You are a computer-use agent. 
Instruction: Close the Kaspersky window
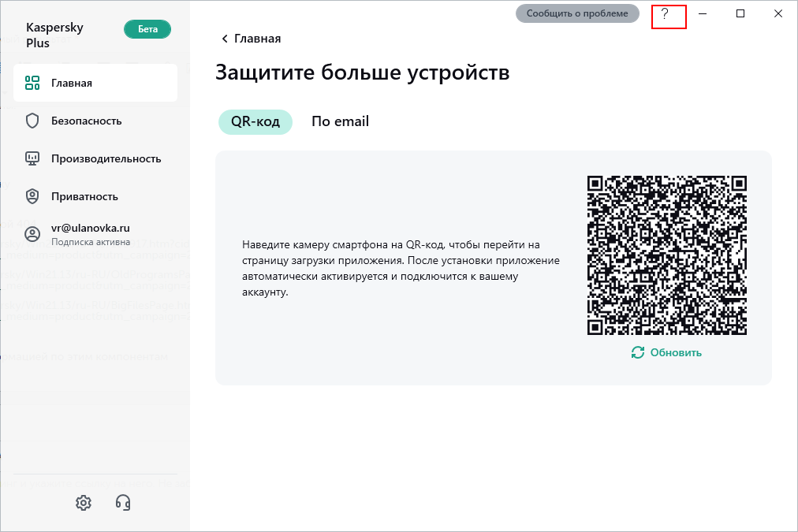click(x=778, y=13)
